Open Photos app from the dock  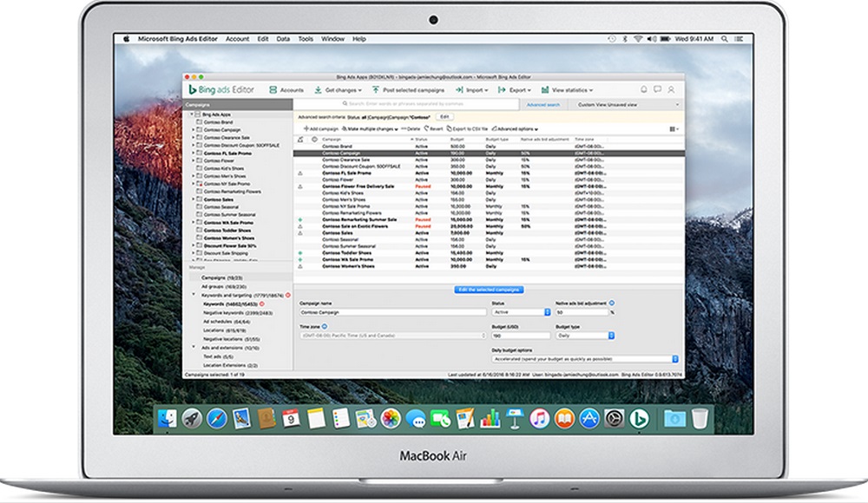pos(391,419)
